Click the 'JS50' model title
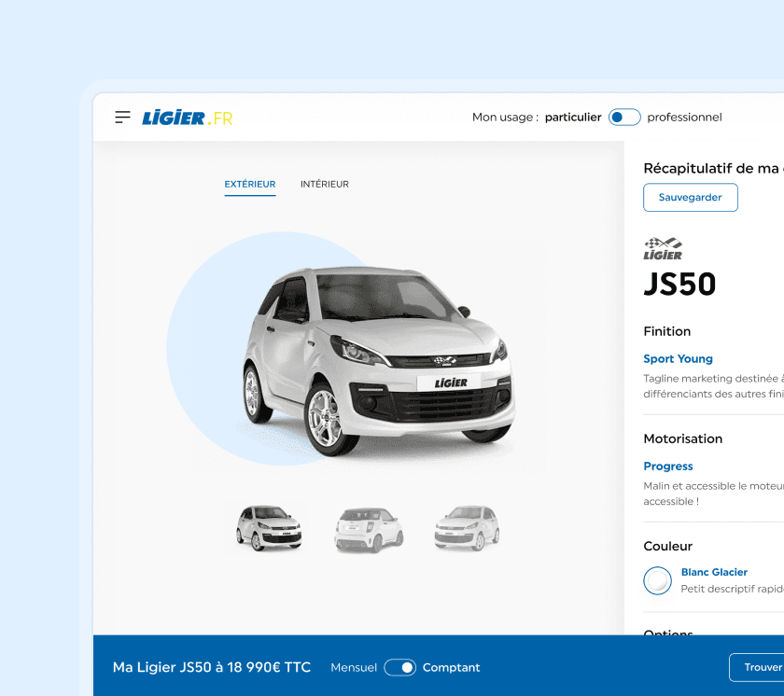 pyautogui.click(x=679, y=285)
